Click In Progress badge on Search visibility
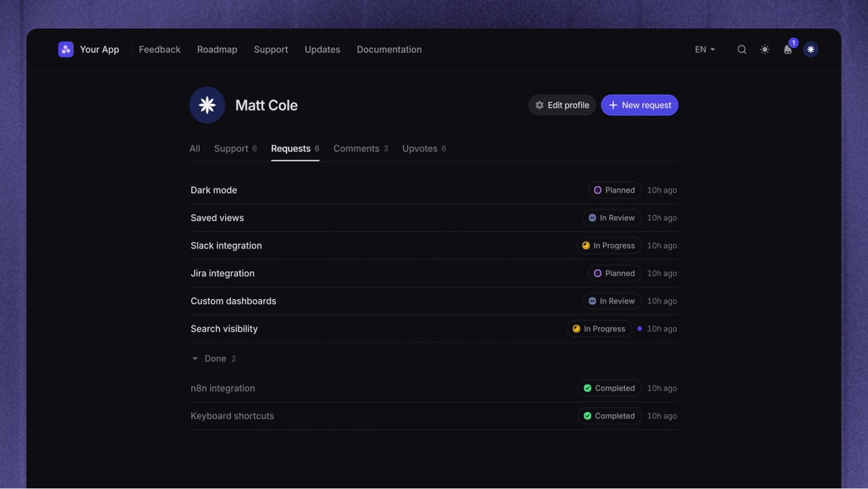Viewport: 868px width, 489px height. tap(599, 328)
